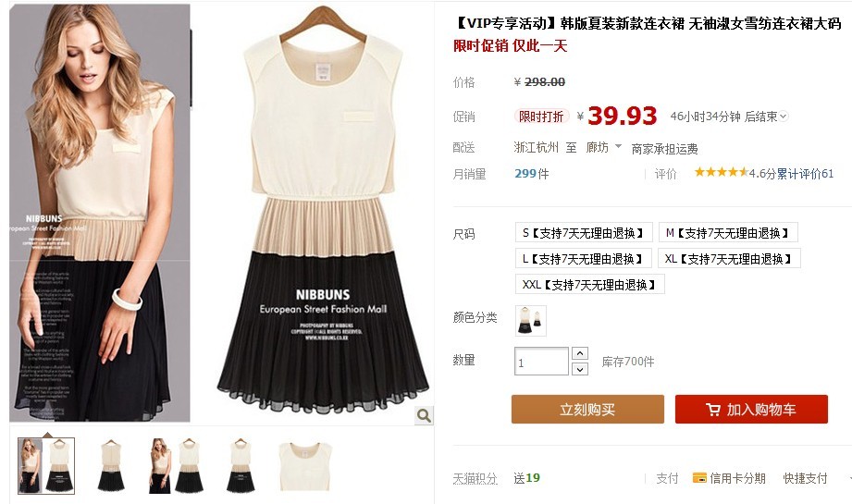Click the quantity input field
852x504 pixels.
tap(541, 362)
